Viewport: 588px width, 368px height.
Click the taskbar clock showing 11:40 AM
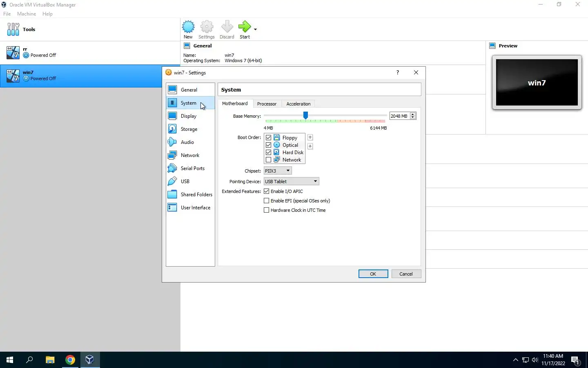[x=553, y=360]
